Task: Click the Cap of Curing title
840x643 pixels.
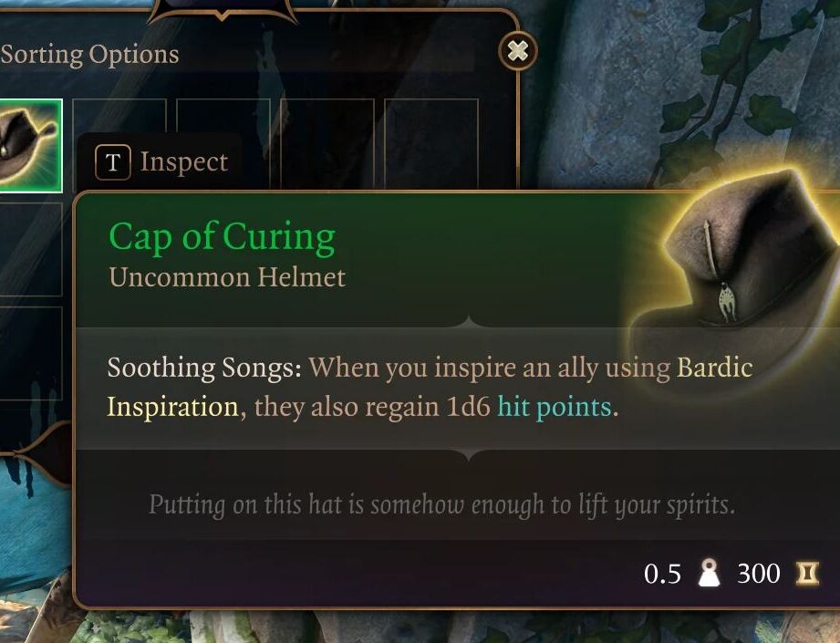Action: (223, 237)
